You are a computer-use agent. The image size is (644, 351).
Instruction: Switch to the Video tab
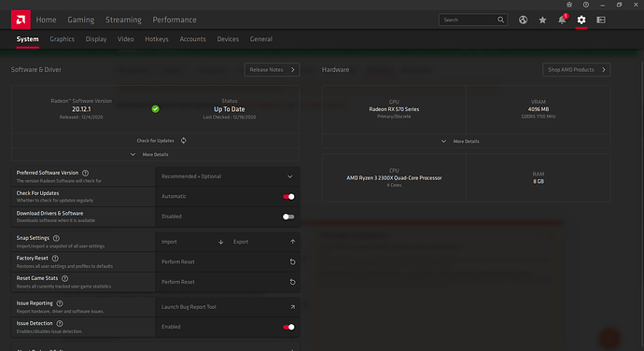tap(126, 39)
